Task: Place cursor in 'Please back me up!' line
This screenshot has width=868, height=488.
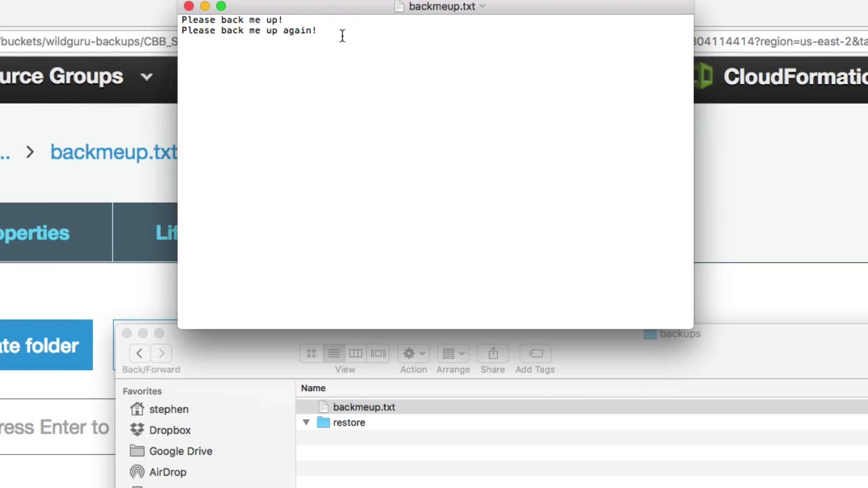Action: pyautogui.click(x=232, y=20)
